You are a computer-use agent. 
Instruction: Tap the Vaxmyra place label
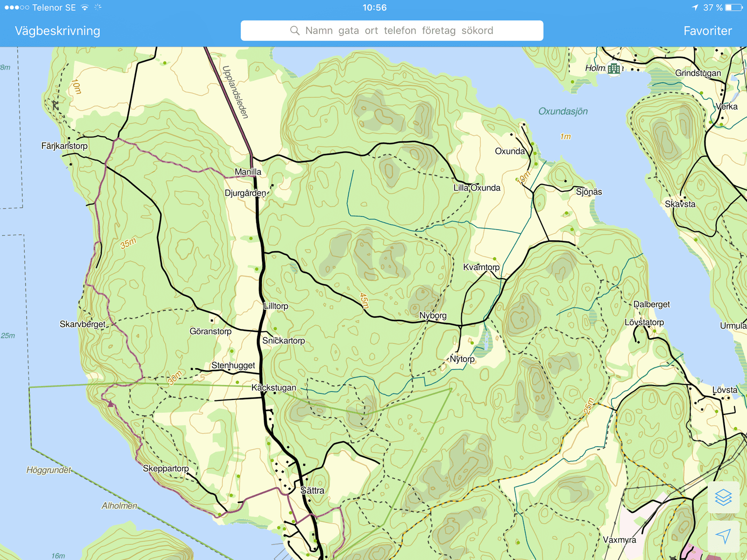619,540
